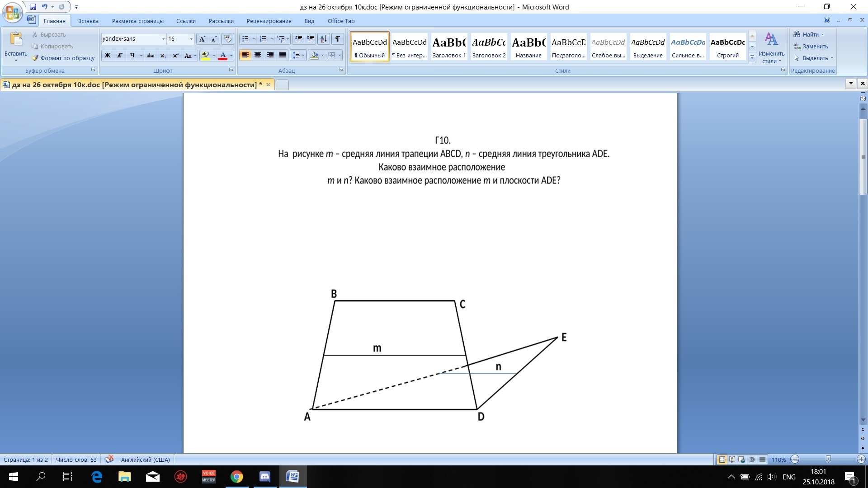
Task: Click the Save icon in quick access toolbar
Action: coord(33,7)
